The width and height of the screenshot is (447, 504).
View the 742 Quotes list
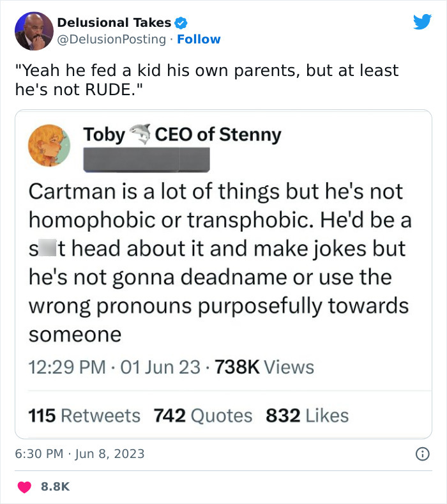click(203, 416)
